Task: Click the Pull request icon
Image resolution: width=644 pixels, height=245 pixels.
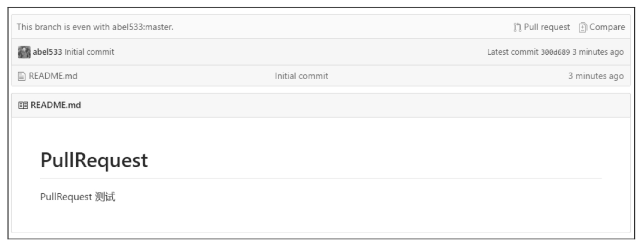Action: [x=517, y=27]
